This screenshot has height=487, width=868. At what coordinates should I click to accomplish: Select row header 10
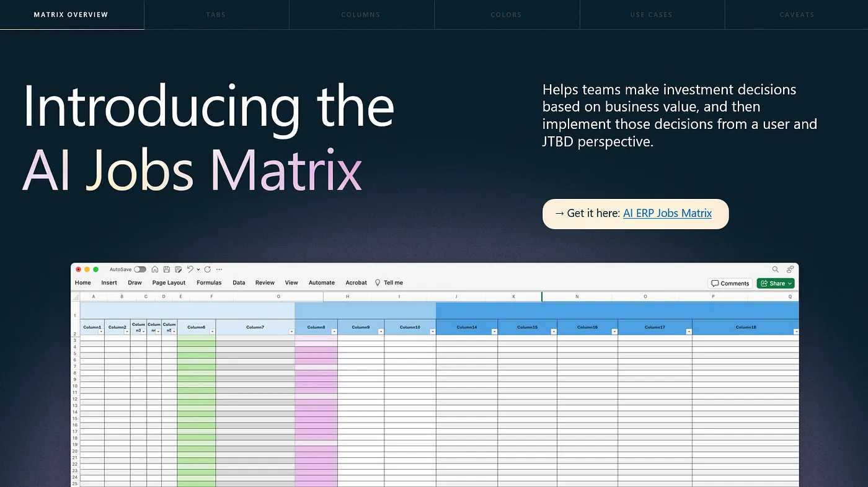75,386
